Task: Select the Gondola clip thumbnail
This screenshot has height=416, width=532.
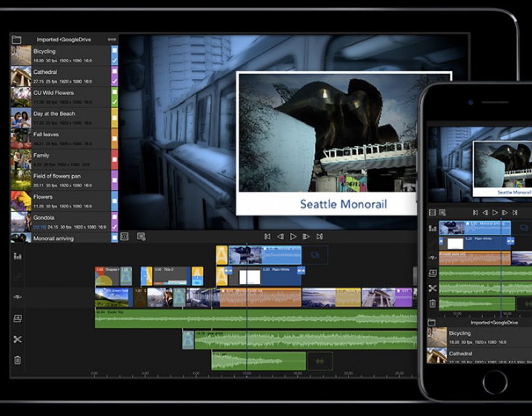Action: [x=21, y=222]
